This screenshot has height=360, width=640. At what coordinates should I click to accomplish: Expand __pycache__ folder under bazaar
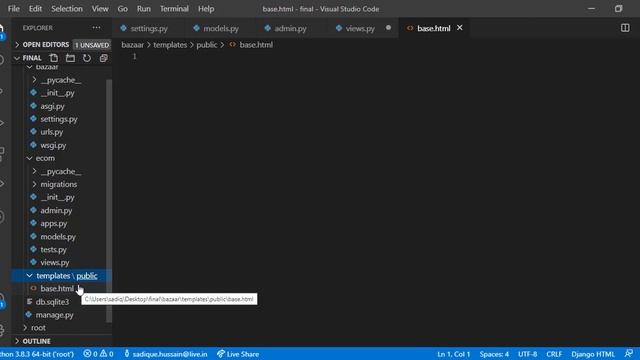point(60,80)
